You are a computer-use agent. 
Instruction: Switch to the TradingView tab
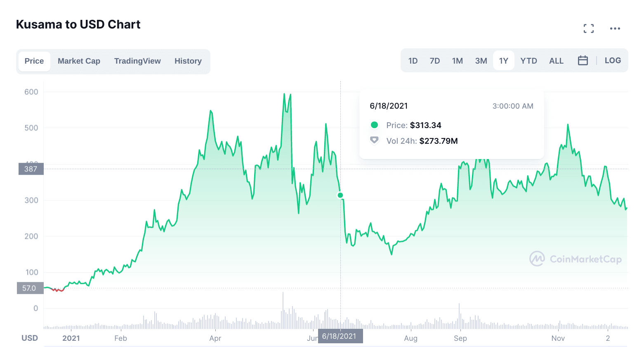[137, 61]
